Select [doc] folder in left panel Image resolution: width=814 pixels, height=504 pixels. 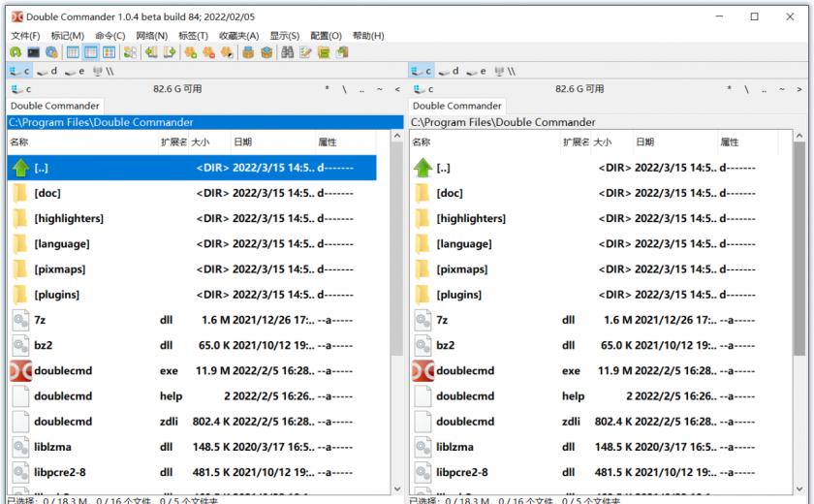(x=192, y=193)
